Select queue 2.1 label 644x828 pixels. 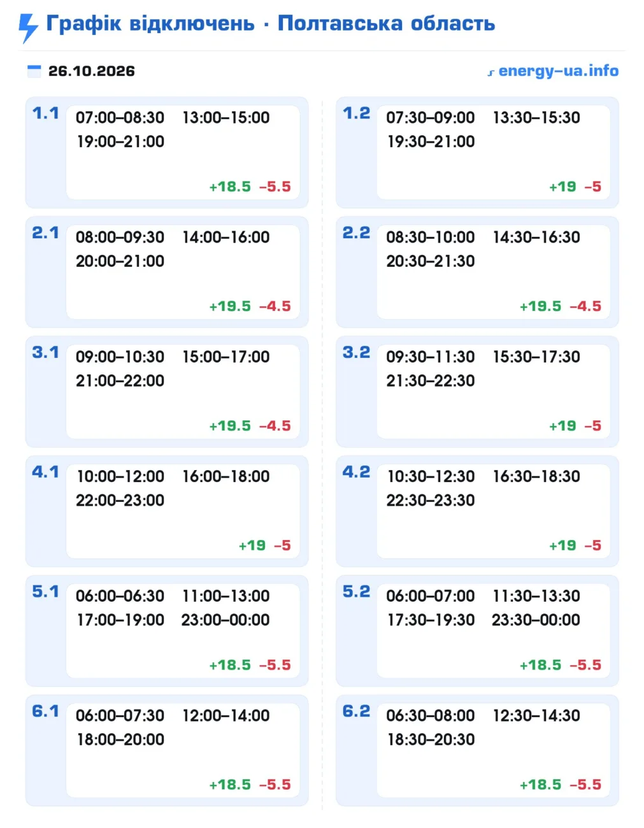coord(45,233)
